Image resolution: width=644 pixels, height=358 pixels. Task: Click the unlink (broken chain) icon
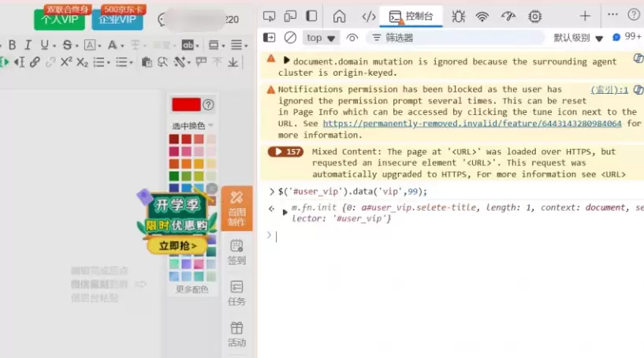pos(50,62)
